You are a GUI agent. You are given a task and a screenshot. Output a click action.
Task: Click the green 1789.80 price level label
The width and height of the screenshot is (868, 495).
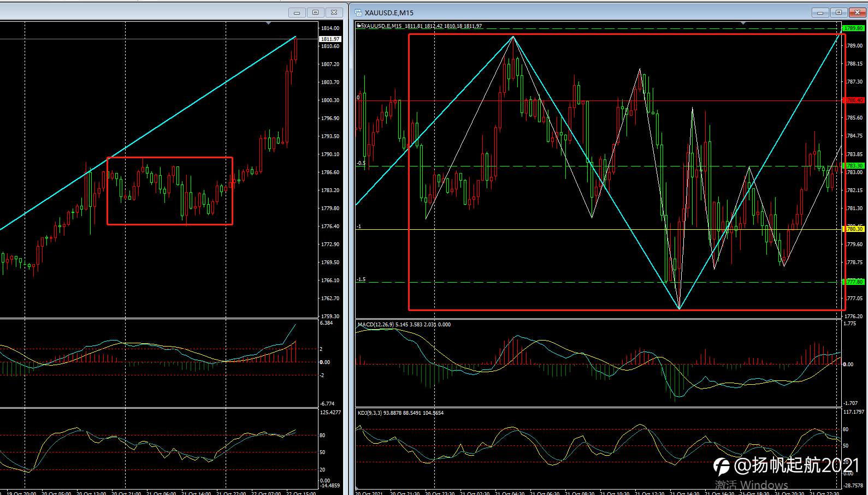pos(853,28)
